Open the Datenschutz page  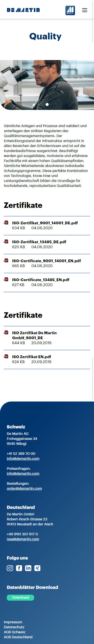coord(14,627)
